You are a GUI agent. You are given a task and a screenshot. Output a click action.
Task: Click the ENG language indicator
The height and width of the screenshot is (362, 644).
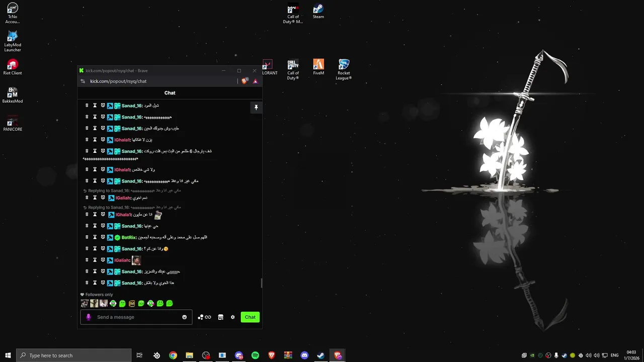[x=614, y=355]
